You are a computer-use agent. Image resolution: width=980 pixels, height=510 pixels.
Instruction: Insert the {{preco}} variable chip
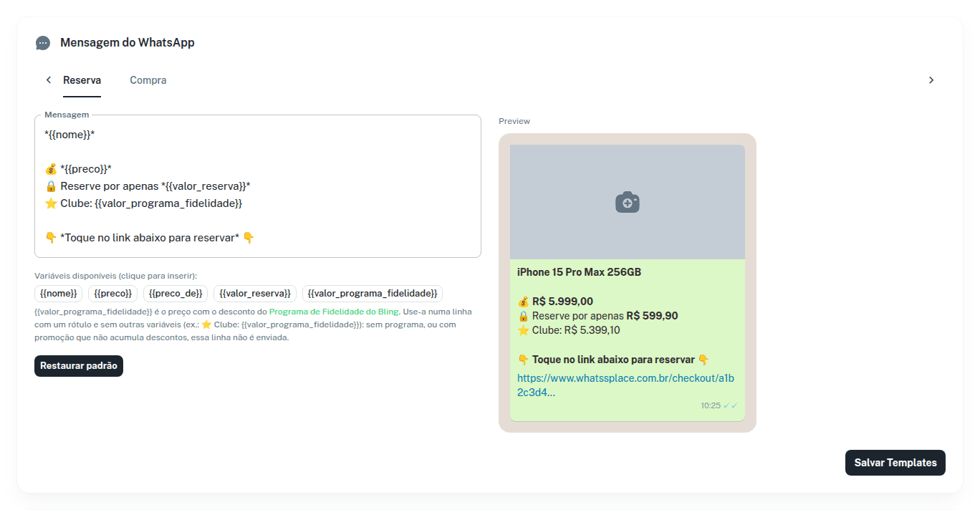[113, 294]
